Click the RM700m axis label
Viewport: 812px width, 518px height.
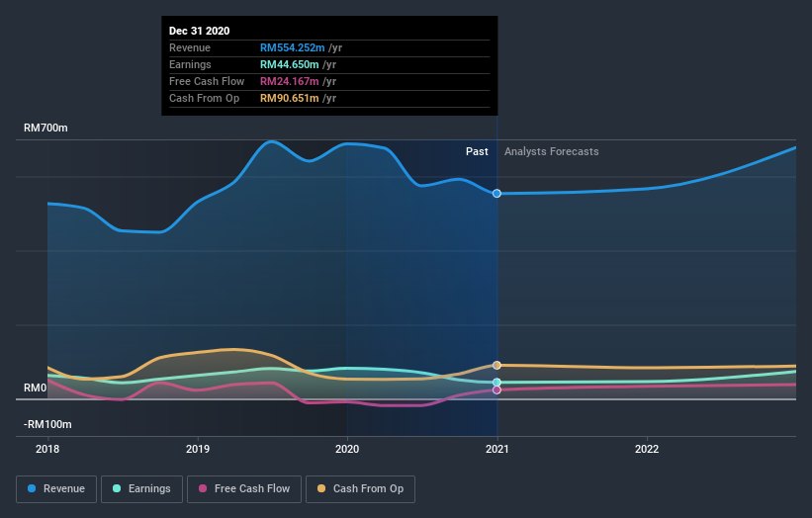coord(45,128)
